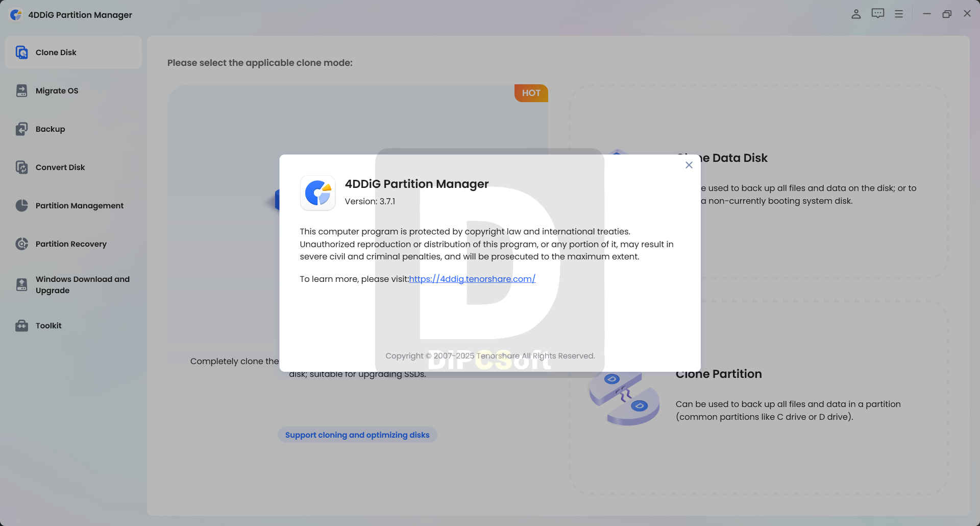Open the hamburger menu in title bar
This screenshot has height=526, width=980.
(899, 14)
